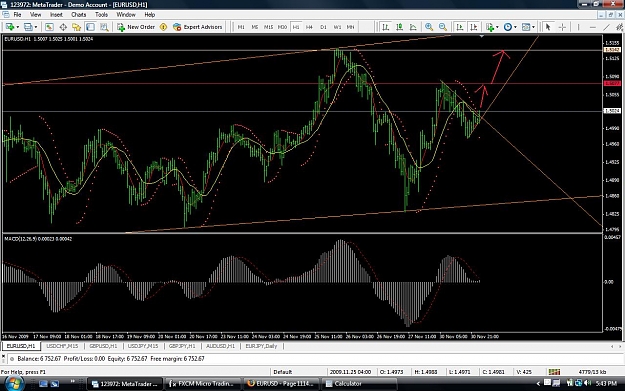Switch to the AUDUSD,H1 chart tab
625x391 pixels.
coord(220,346)
